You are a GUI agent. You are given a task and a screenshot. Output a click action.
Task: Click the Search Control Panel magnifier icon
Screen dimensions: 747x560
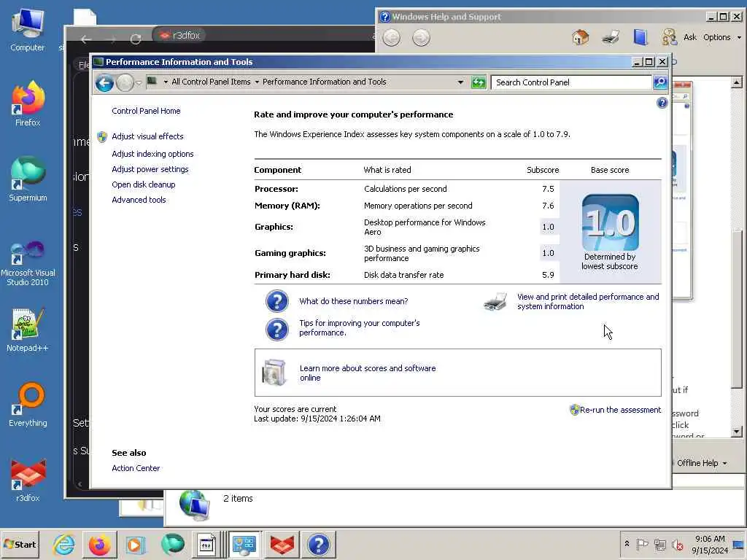coord(660,82)
